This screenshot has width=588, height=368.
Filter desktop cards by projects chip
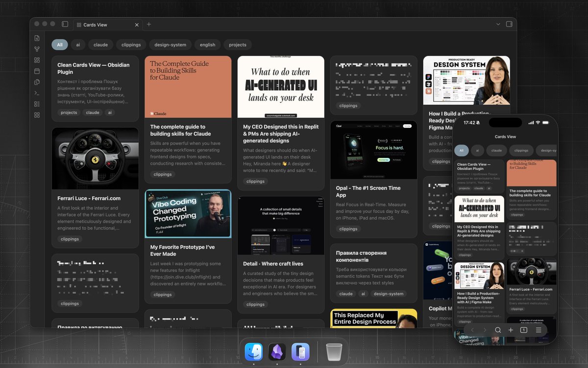(238, 45)
